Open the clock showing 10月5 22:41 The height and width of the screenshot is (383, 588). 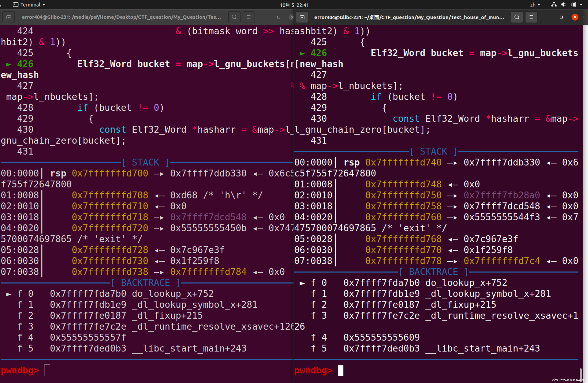(x=294, y=5)
